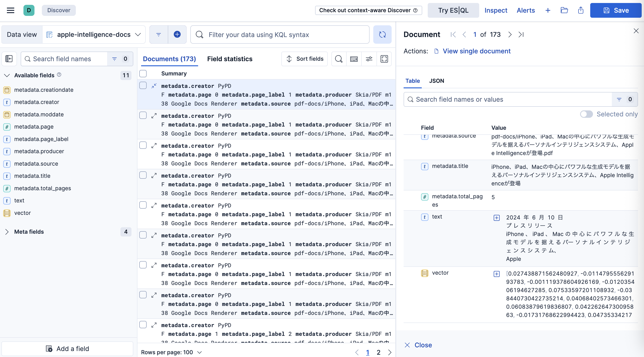Check the select all rows checkbox

click(143, 74)
